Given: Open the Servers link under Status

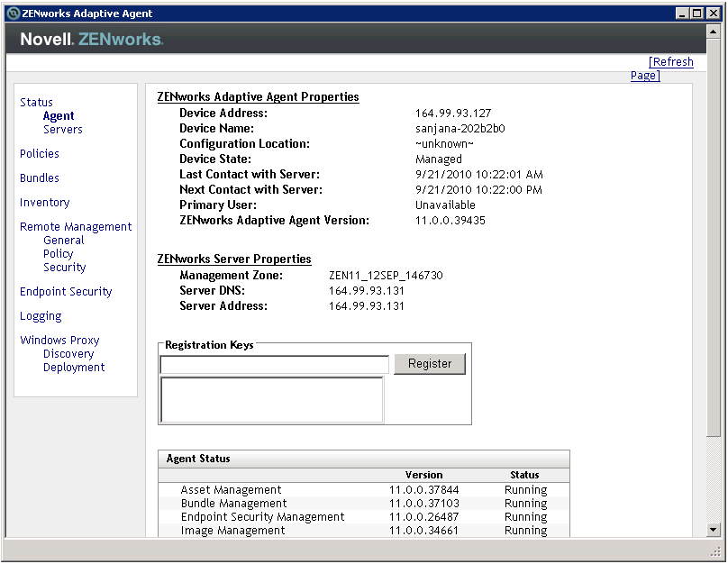Looking at the screenshot, I should (63, 129).
